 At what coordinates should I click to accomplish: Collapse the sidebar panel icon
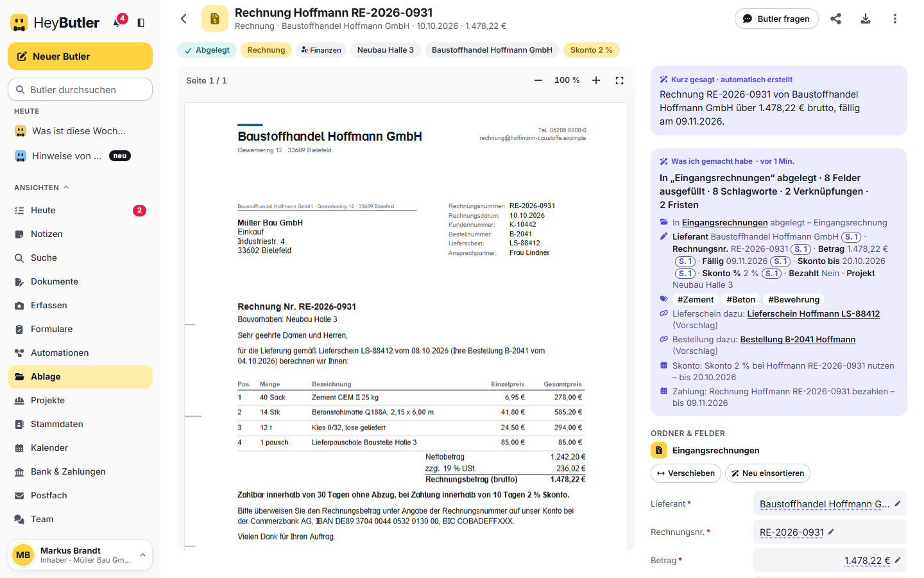click(141, 23)
